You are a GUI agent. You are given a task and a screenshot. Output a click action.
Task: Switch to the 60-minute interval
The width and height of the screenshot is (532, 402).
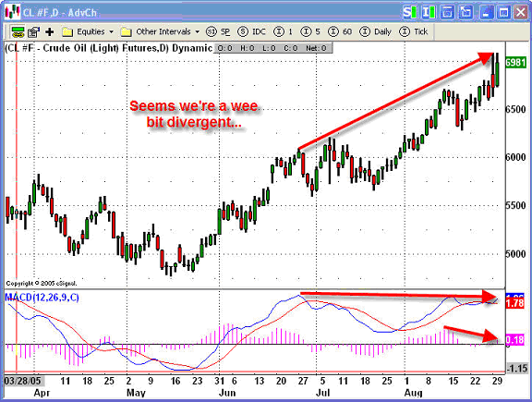click(340, 31)
